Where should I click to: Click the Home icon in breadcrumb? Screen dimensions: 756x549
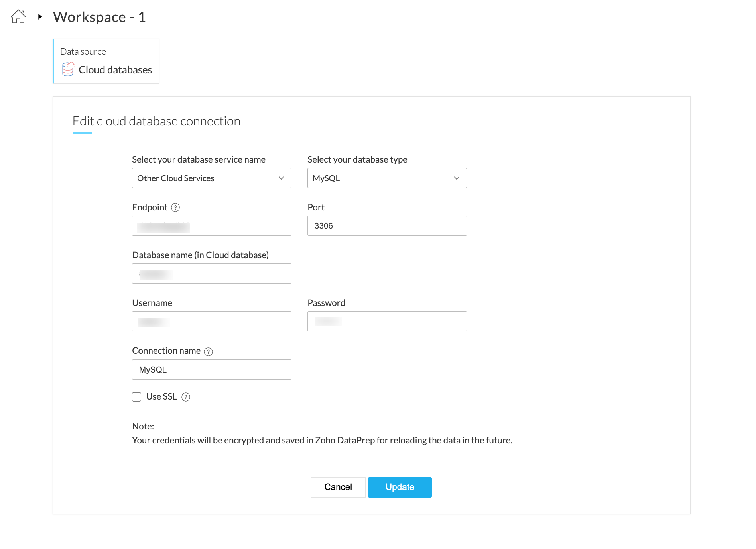click(18, 17)
